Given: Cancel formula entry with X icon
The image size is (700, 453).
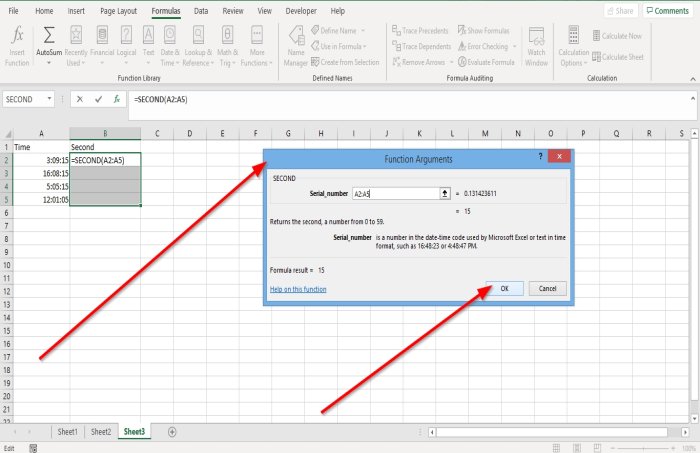Looking at the screenshot, I should [79, 99].
